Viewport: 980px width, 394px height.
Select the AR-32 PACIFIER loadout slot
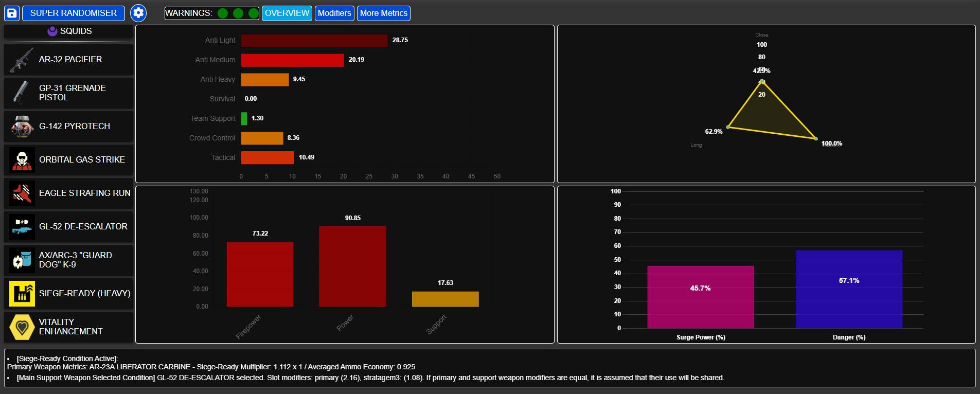pos(68,60)
